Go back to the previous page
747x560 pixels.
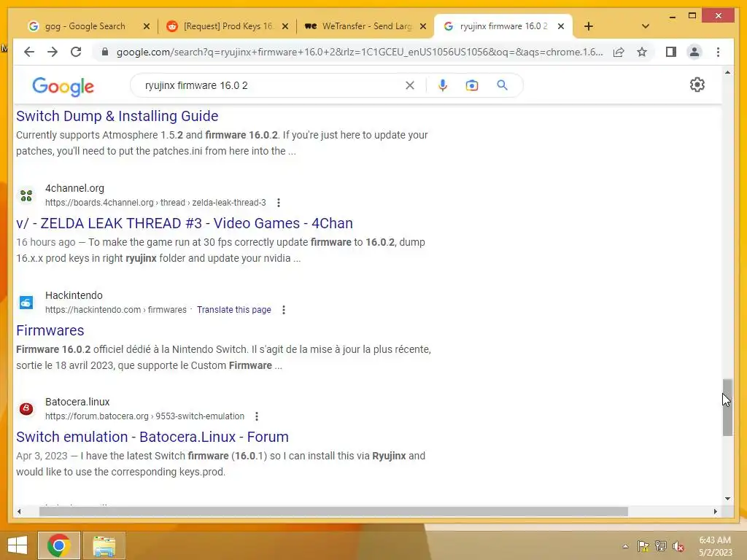29,52
